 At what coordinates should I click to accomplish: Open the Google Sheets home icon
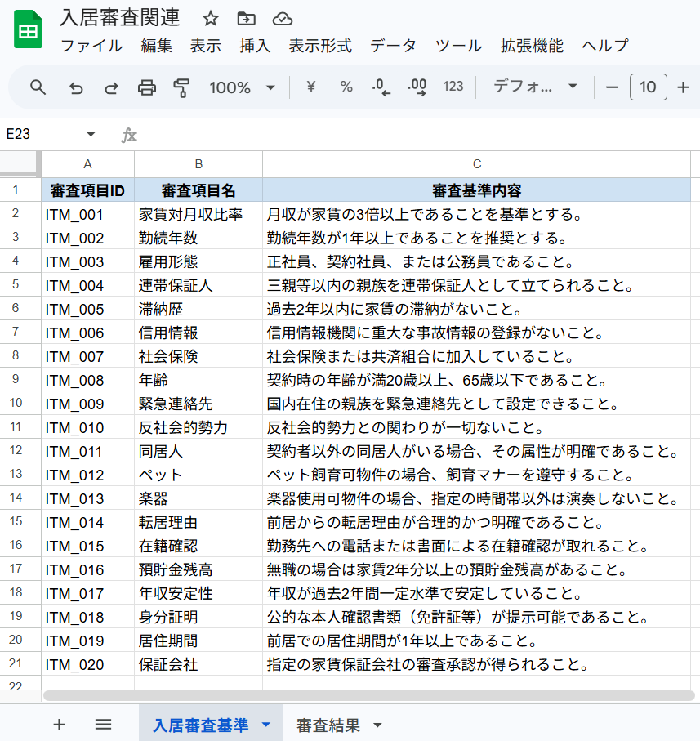[x=29, y=29]
